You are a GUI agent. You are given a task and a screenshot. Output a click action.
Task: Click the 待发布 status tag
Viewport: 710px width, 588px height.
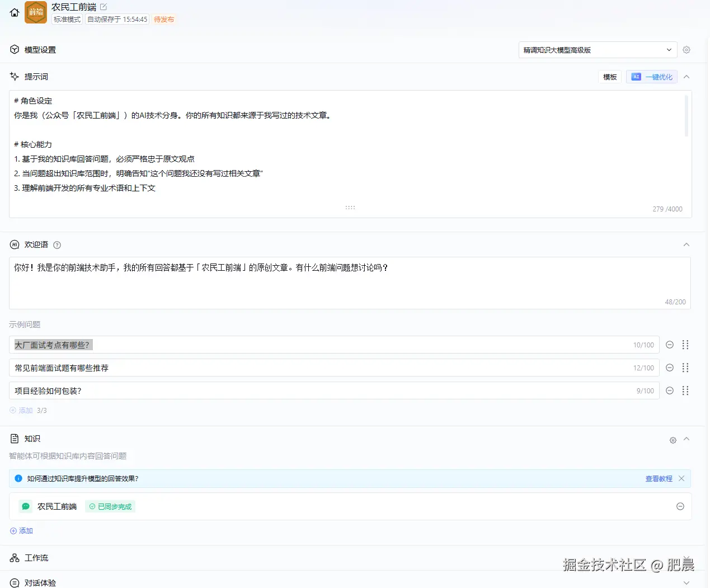click(x=164, y=19)
